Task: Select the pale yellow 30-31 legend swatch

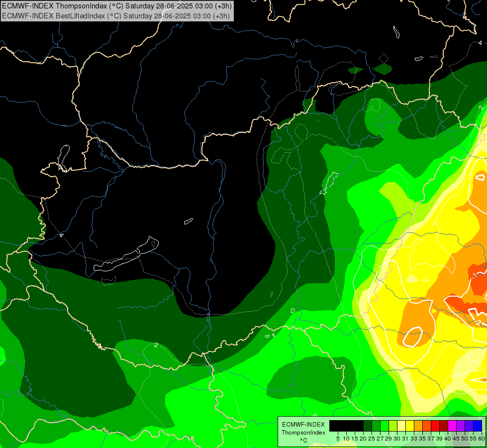Action: pos(401,426)
